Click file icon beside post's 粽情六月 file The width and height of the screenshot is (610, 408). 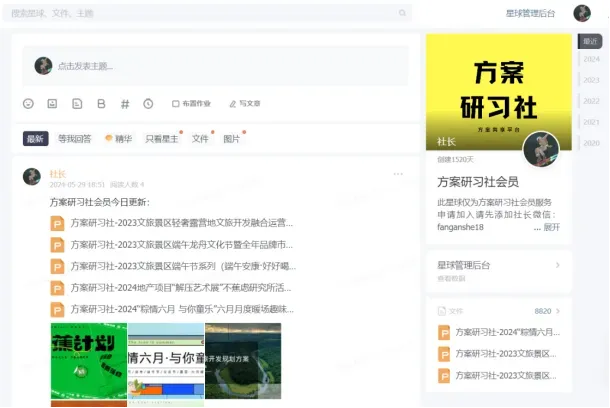[57, 310]
